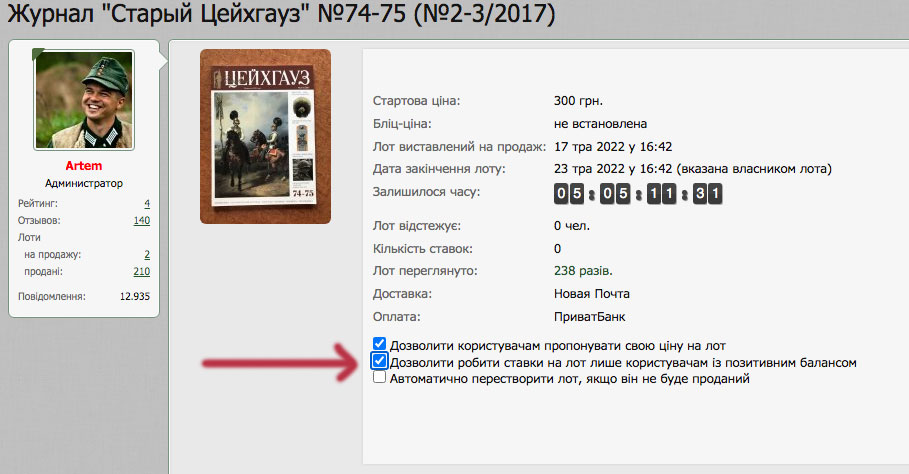Open the 140 reviews link
Image resolution: width=909 pixels, height=474 pixels.
[x=141, y=220]
